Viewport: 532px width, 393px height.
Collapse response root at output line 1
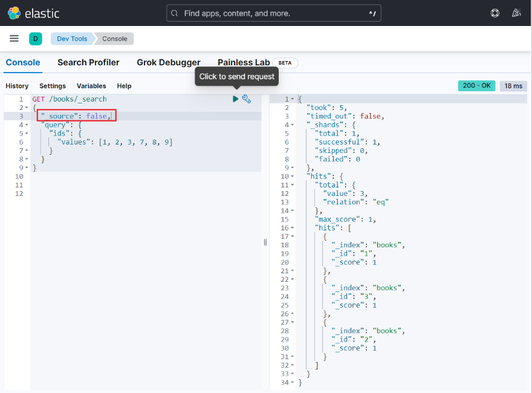point(293,99)
